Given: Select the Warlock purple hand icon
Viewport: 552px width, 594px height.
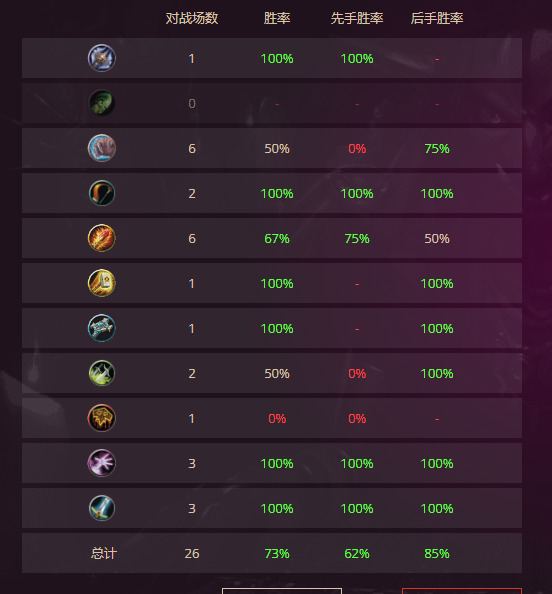Looking at the screenshot, I should tap(102, 463).
